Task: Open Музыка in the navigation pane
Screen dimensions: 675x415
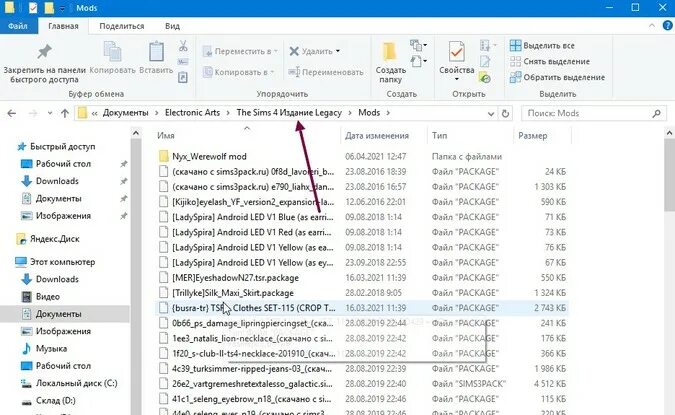Action: pos(51,348)
